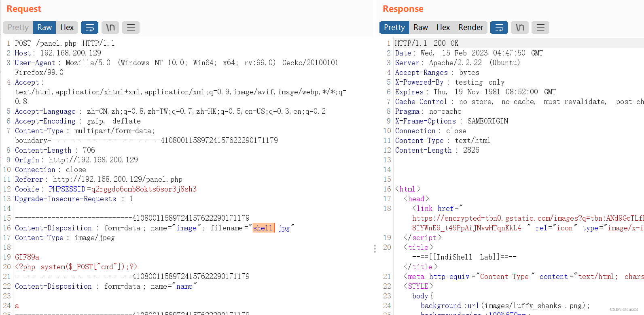Click the 'Date' header in response

[x=469, y=53]
